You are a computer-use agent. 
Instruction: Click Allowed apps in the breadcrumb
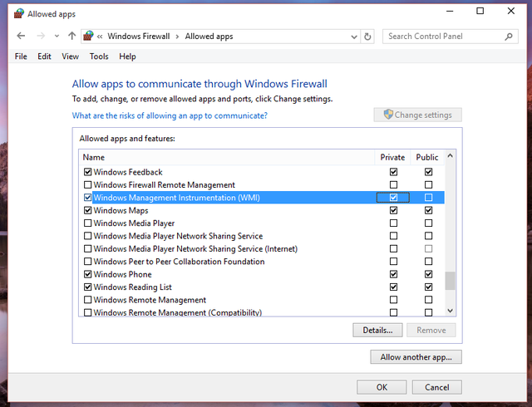(209, 37)
